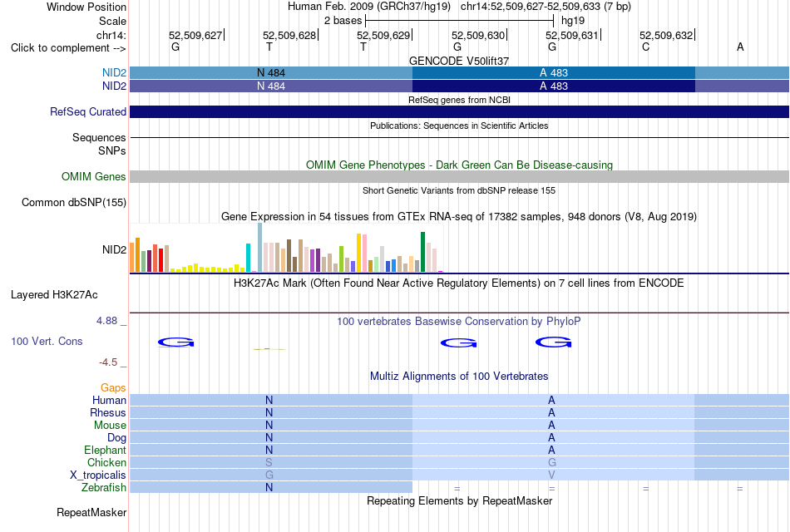Select the final base A in ruler
The height and width of the screenshot is (532, 790).
740,47
